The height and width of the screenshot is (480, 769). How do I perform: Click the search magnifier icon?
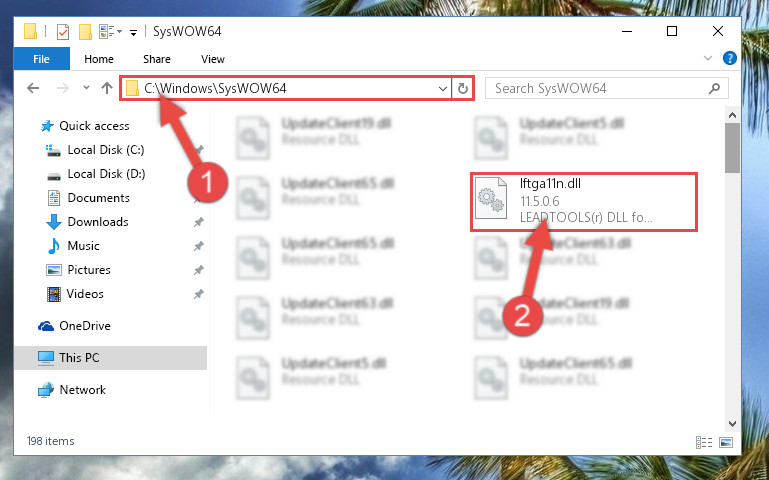[715, 88]
